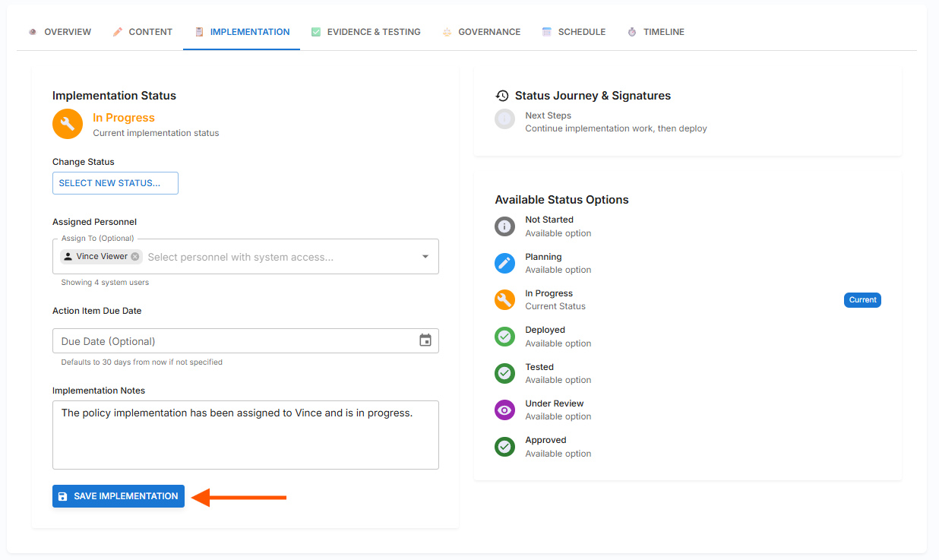Click the blue Current status badge
This screenshot has height=560, width=939.
[x=862, y=300]
